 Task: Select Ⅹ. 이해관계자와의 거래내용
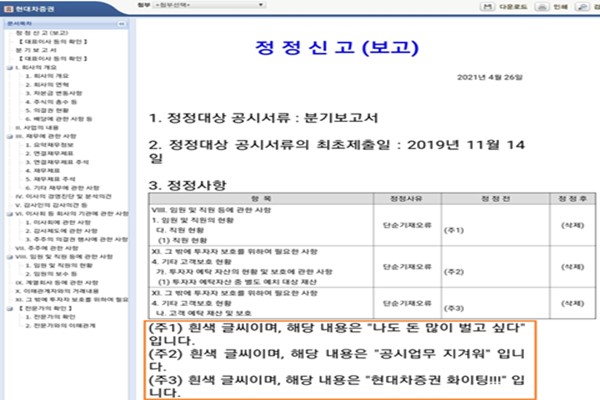tap(57, 291)
